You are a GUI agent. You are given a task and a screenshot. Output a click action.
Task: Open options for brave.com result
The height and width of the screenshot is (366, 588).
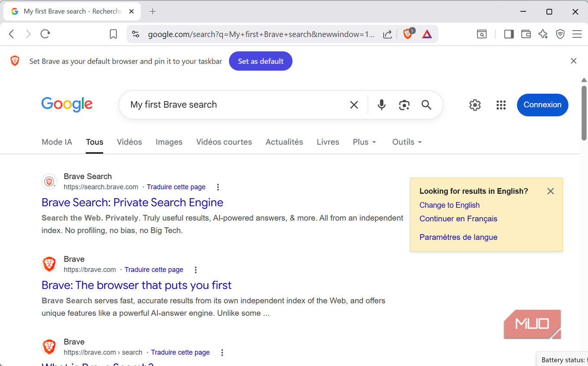[x=196, y=270]
